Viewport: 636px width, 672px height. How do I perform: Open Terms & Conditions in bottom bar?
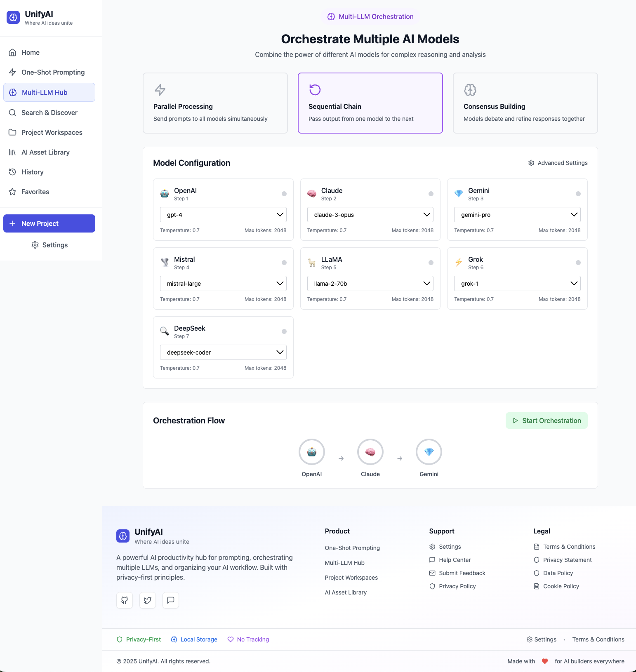click(x=598, y=639)
